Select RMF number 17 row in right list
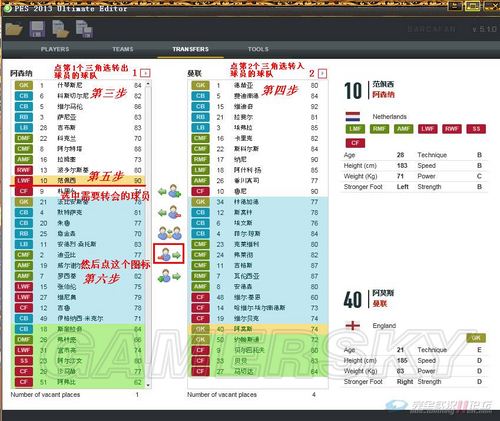The image size is (500, 421). click(x=258, y=159)
